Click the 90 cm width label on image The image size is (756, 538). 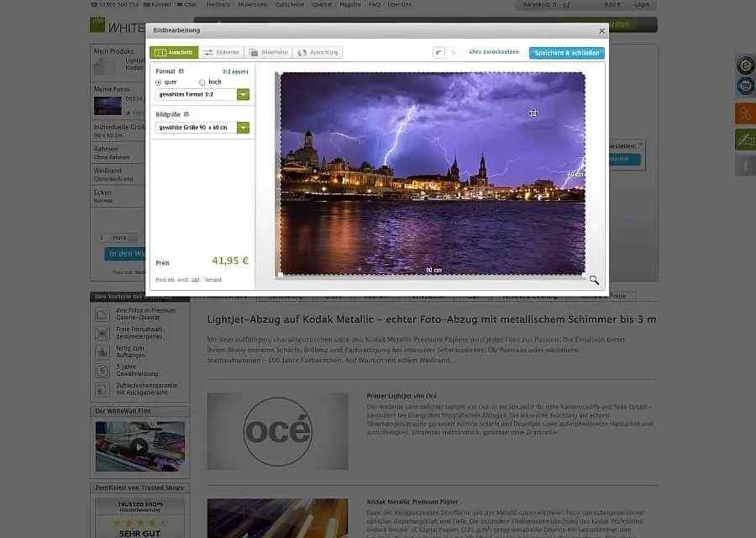(x=433, y=270)
